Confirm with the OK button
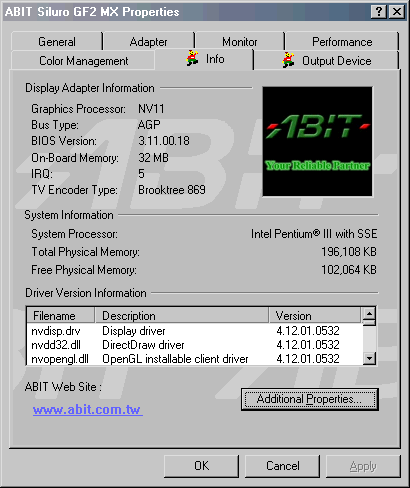 click(201, 466)
